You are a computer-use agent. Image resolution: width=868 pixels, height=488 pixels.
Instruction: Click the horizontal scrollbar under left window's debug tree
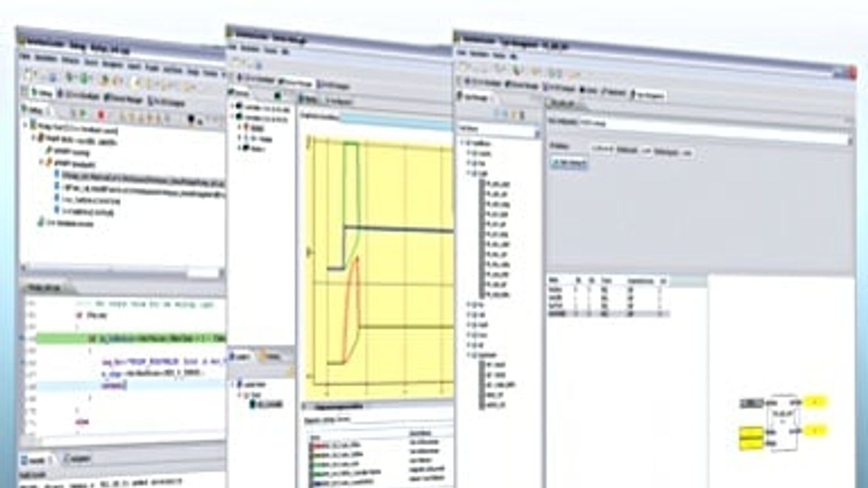click(122, 269)
